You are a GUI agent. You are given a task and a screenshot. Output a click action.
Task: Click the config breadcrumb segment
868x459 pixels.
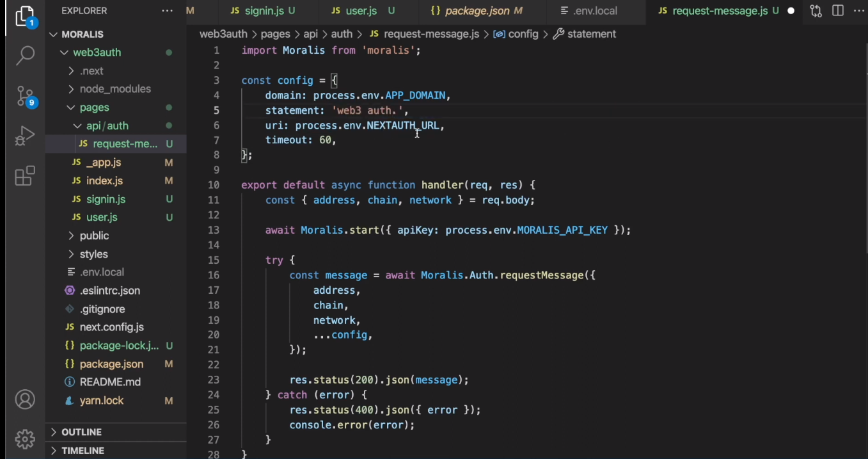523,34
